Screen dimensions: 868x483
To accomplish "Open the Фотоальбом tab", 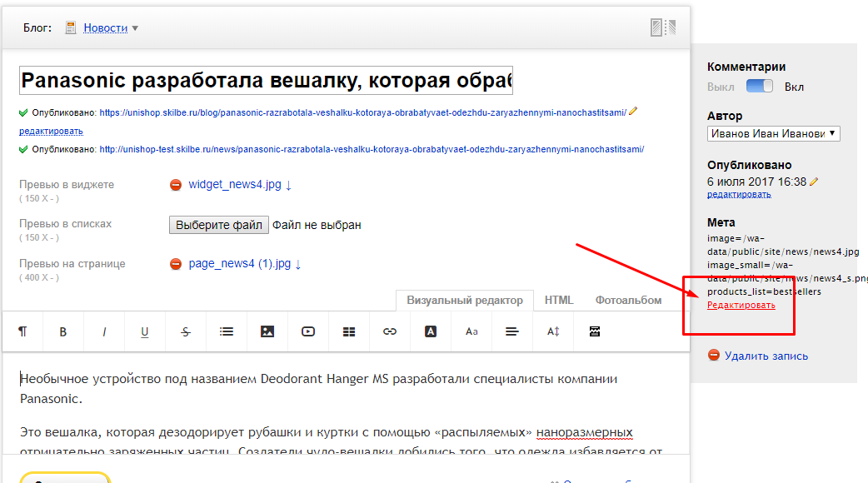I will (x=628, y=300).
